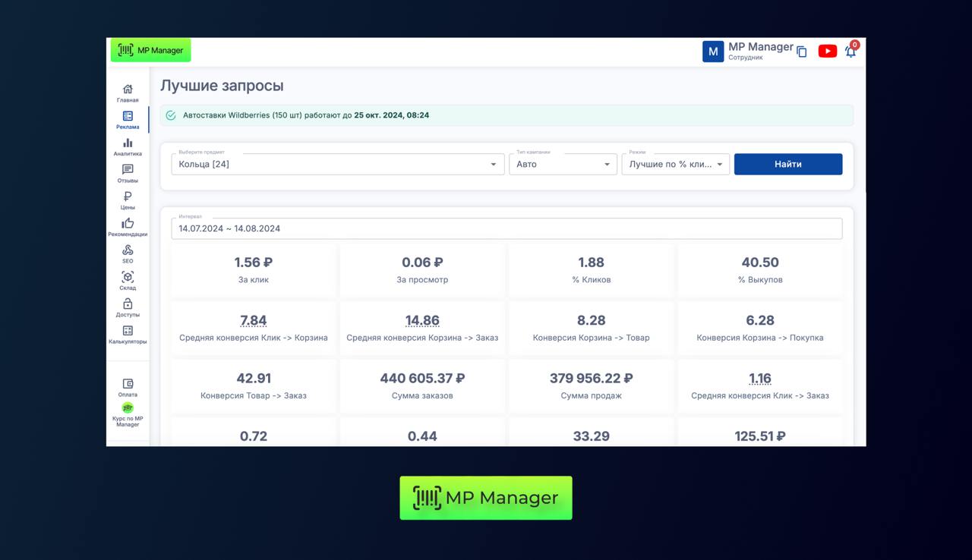Open the Аналитика chart icon
Screen dimensions: 972x560
coord(128,143)
